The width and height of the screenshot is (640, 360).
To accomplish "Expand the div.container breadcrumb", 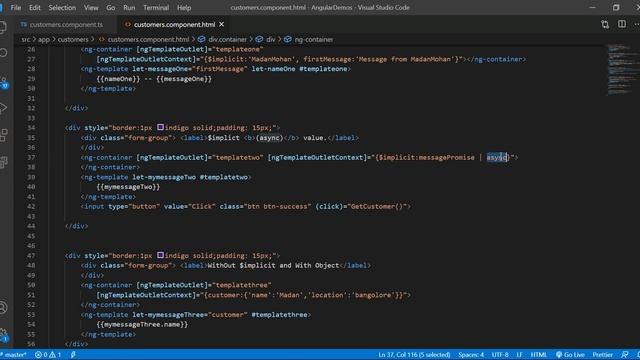I will pos(227,40).
